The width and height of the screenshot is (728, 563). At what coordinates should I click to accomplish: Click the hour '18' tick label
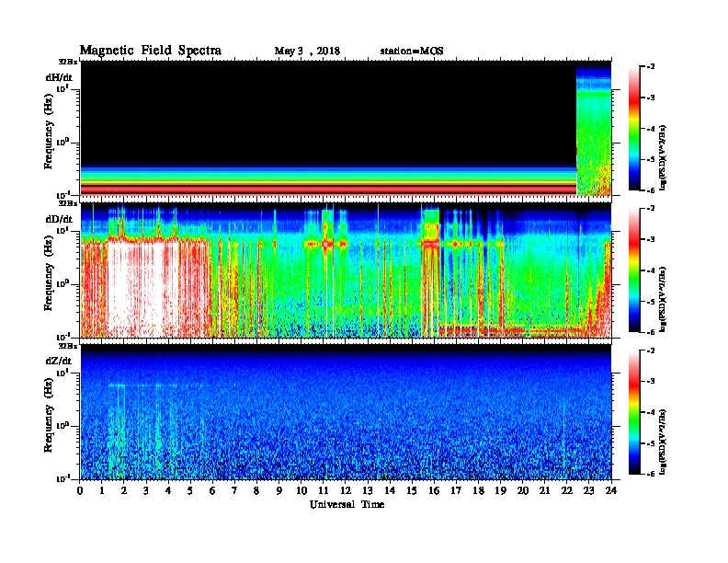click(478, 490)
